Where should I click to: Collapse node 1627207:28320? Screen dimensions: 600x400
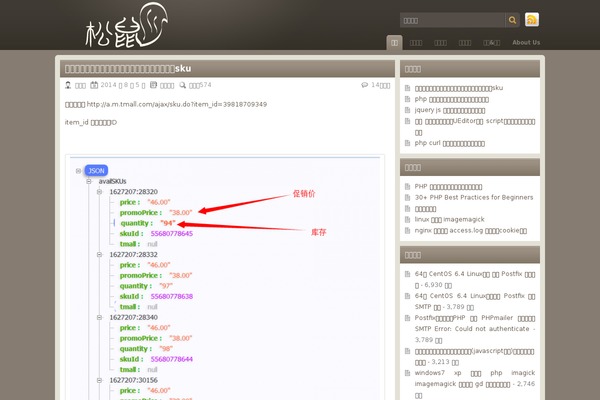[x=99, y=192]
